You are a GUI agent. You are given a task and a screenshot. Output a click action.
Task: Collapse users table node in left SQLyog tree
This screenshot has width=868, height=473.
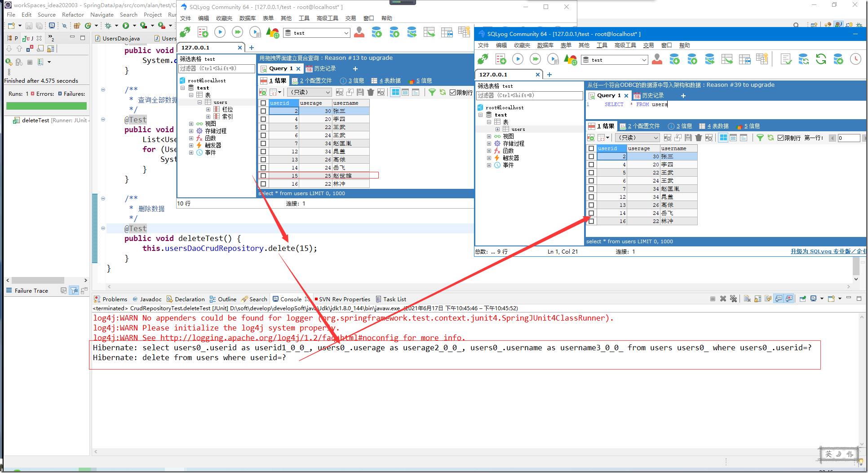click(199, 102)
